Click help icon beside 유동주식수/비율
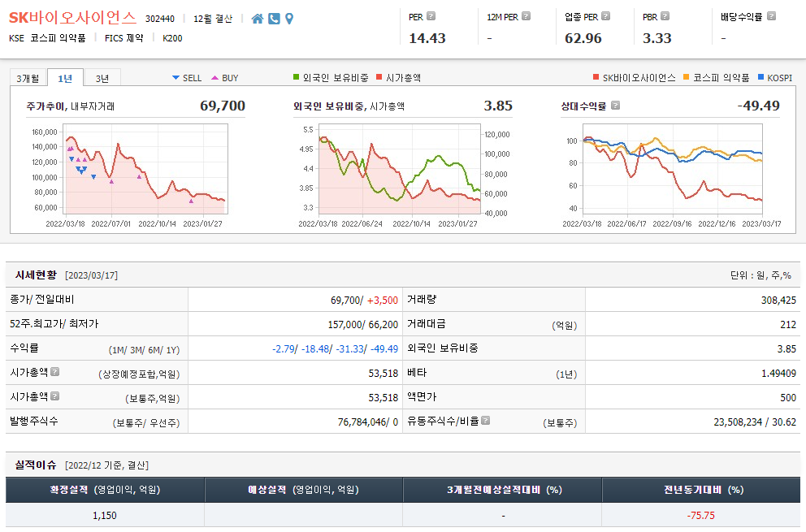 click(485, 421)
